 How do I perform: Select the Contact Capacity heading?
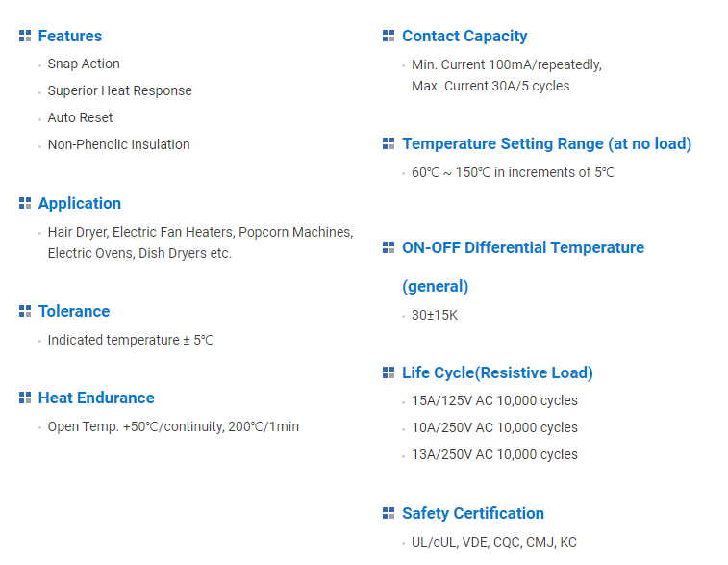[464, 36]
